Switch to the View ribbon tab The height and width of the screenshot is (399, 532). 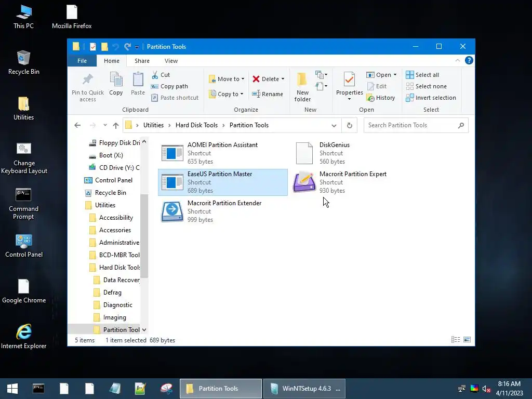[171, 61]
